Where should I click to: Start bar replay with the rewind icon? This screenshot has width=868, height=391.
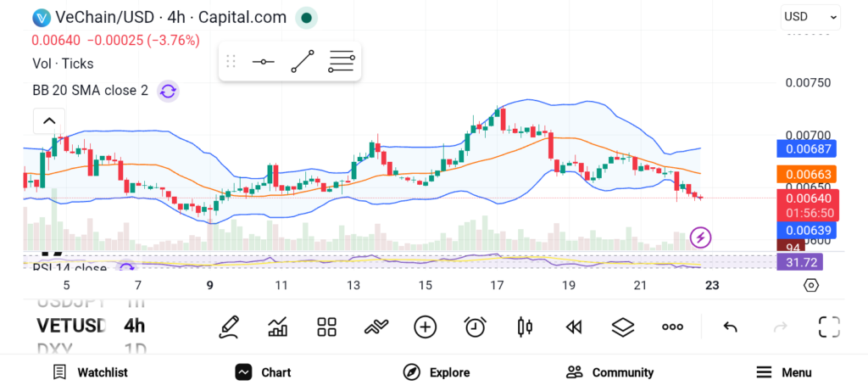[x=574, y=327]
